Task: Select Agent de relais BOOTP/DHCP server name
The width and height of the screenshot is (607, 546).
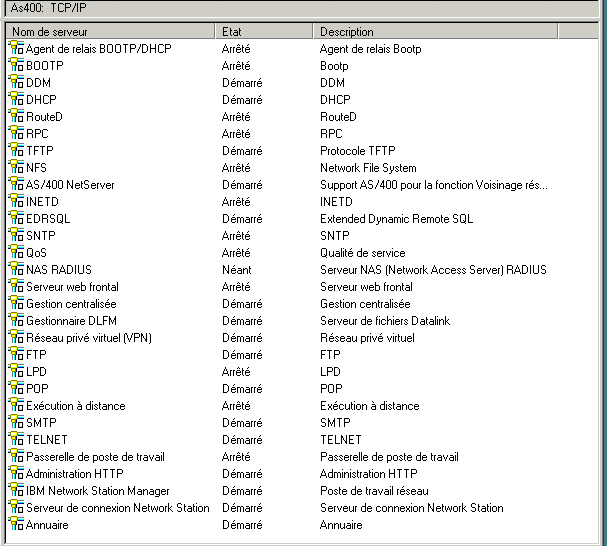Action: pos(98,48)
